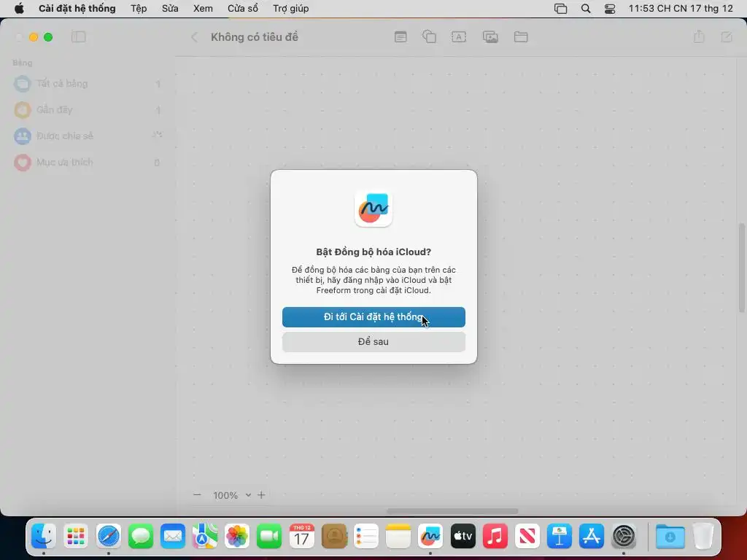Create a new board with compose icon
This screenshot has width=747, height=560.
[727, 37]
